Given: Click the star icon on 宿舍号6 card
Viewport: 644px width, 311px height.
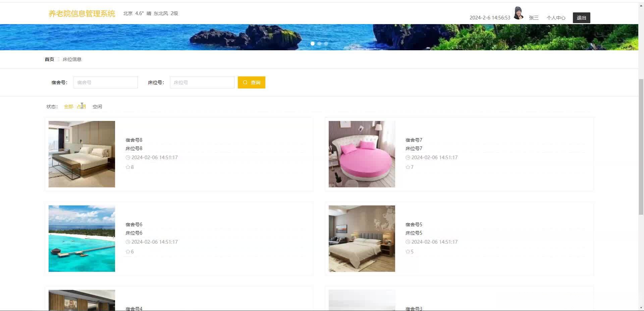Looking at the screenshot, I should (128, 252).
